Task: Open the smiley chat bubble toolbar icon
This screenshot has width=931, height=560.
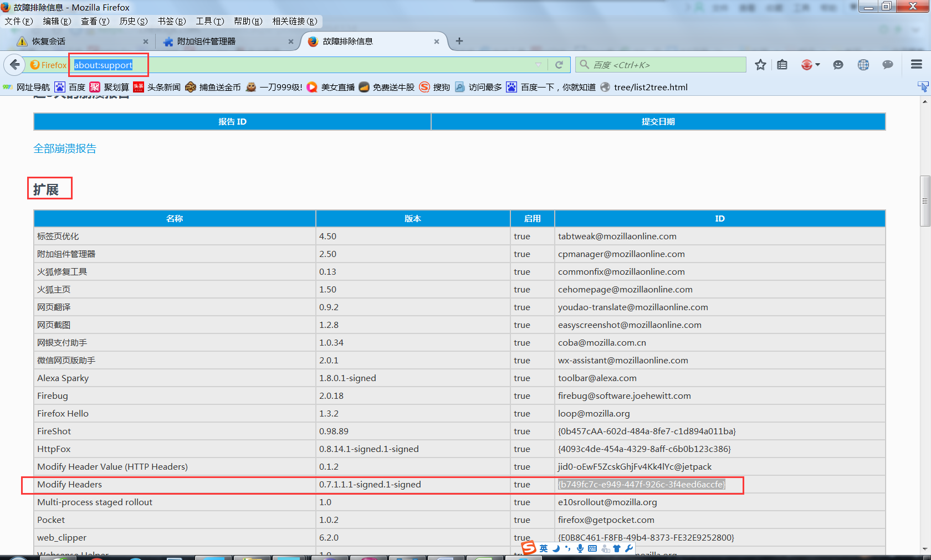Action: tap(838, 65)
